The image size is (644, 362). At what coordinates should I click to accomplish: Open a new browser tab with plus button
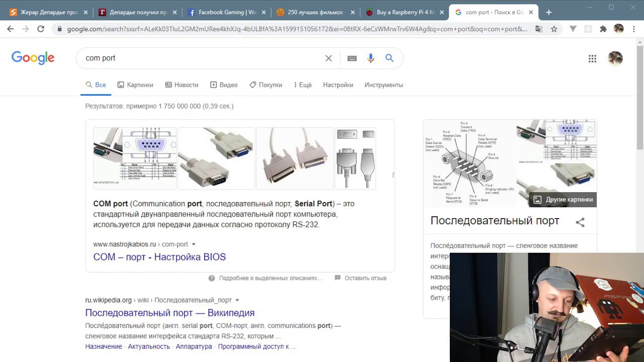(548, 12)
